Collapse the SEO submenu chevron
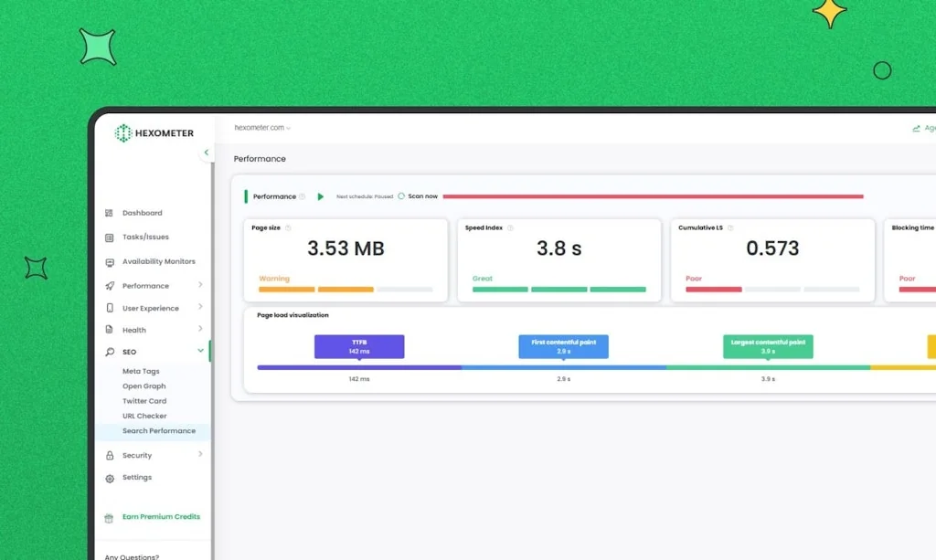This screenshot has height=560, width=936. pos(200,352)
